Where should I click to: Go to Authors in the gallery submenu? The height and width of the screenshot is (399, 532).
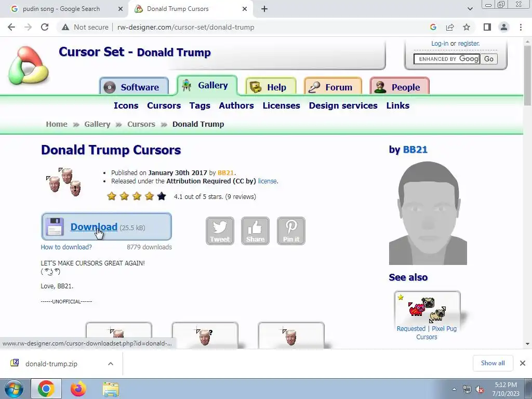click(x=236, y=105)
